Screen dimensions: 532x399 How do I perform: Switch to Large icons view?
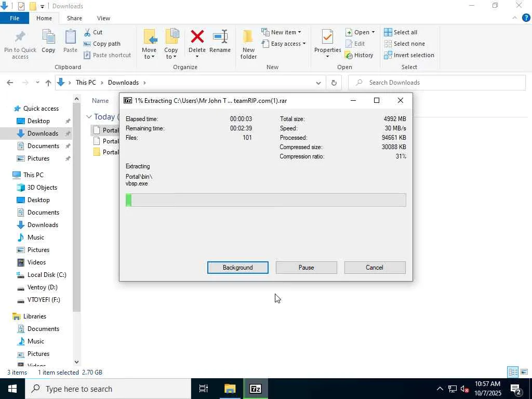click(x=525, y=372)
